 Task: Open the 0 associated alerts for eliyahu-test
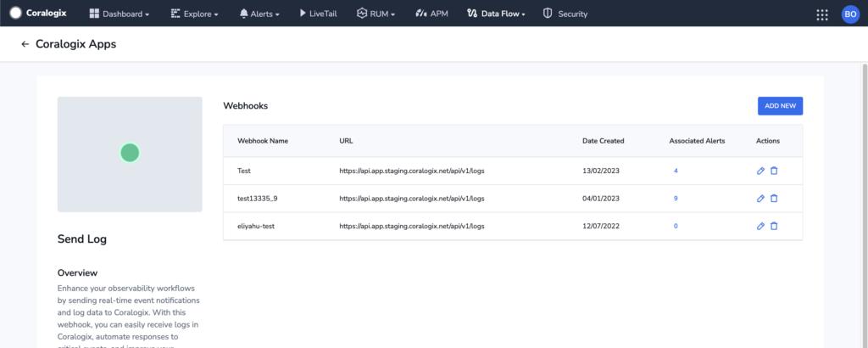click(x=676, y=226)
